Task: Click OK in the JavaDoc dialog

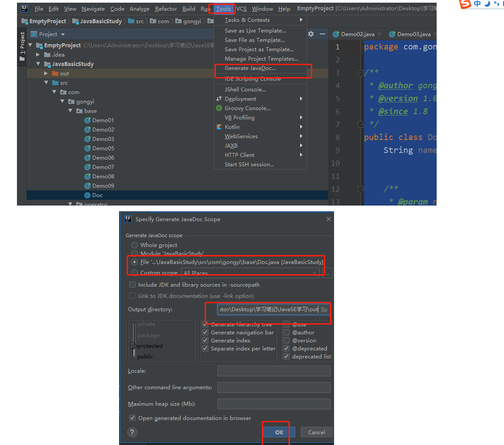Action: click(279, 432)
